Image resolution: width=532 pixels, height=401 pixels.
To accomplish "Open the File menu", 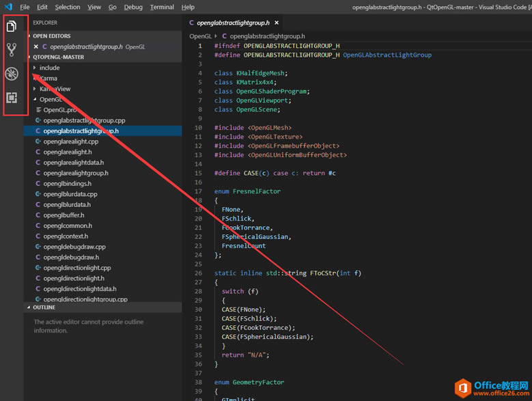I will [25, 7].
